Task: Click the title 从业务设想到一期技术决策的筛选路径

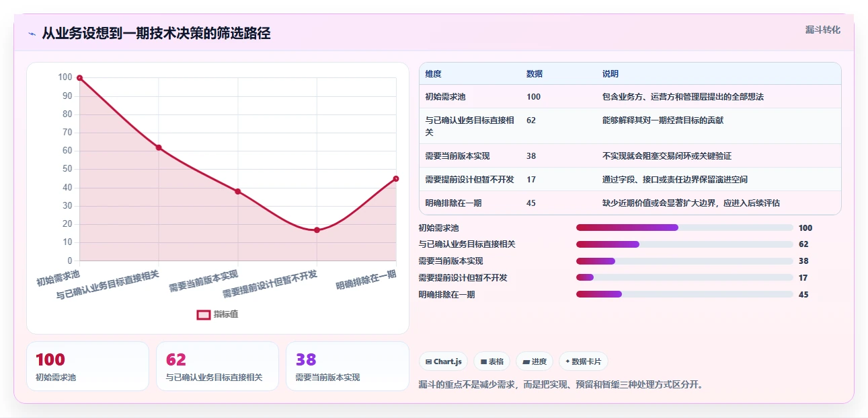Action: tap(156, 33)
